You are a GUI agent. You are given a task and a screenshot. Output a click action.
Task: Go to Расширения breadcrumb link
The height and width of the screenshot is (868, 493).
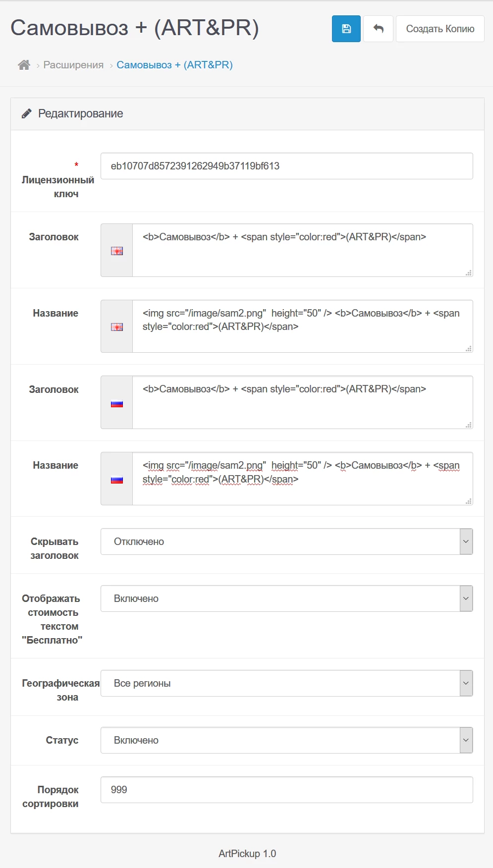(73, 65)
